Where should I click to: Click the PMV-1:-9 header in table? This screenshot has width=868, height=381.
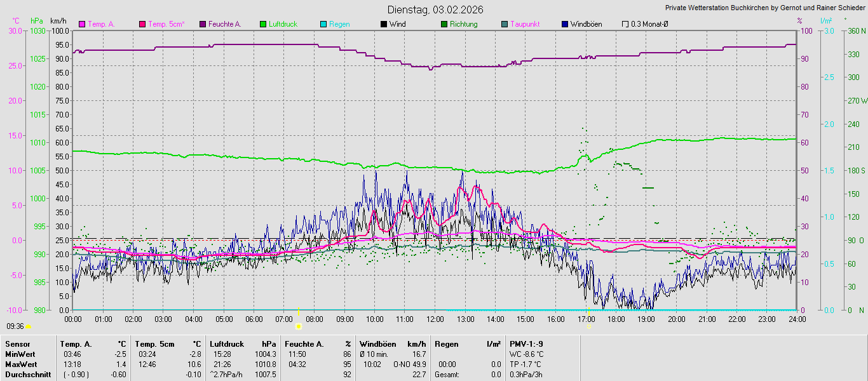[526, 344]
